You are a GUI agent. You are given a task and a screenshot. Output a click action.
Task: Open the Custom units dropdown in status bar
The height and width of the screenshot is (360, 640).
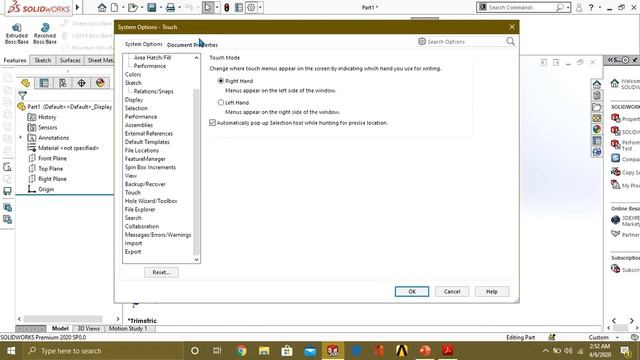coord(617,338)
